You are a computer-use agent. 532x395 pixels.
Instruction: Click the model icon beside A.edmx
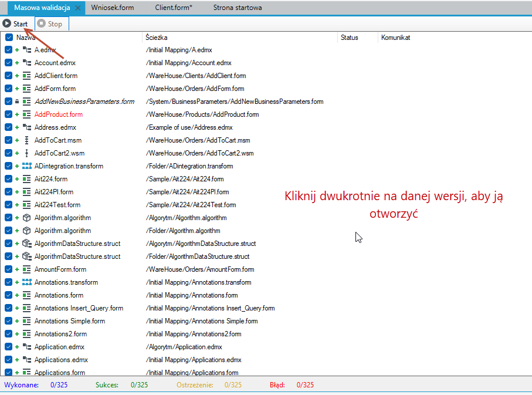coord(27,50)
